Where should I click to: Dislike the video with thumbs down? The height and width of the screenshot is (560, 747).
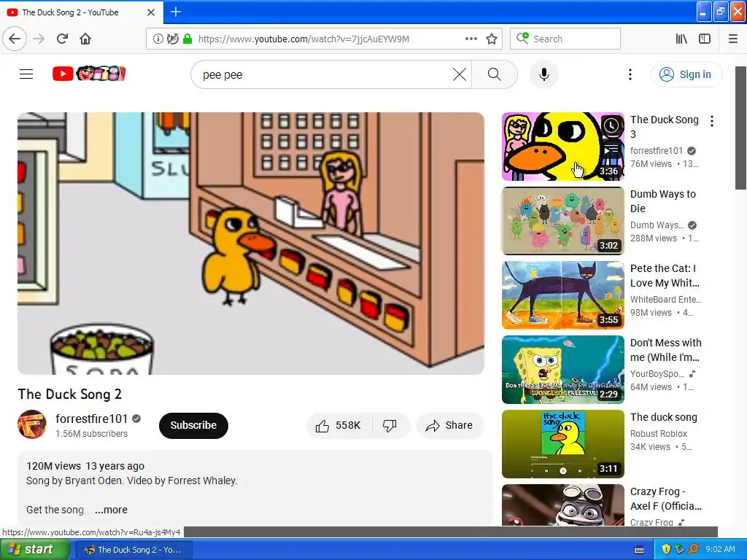pyautogui.click(x=390, y=425)
